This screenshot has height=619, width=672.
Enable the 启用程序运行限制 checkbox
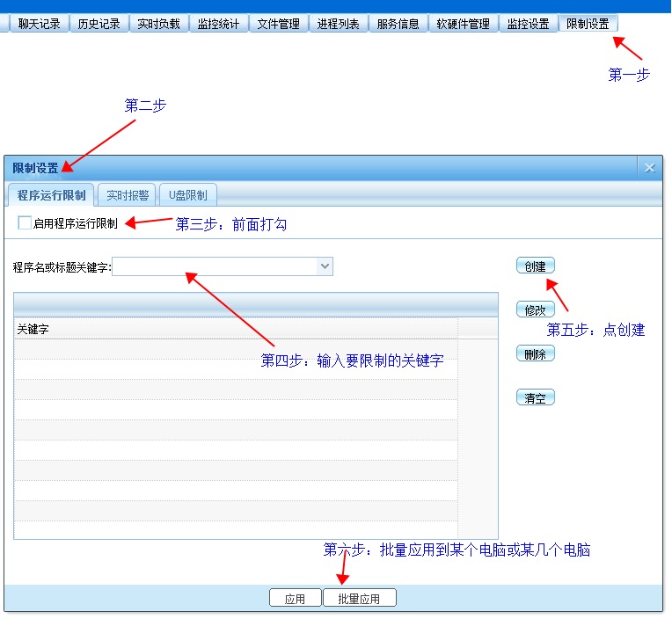pos(25,223)
